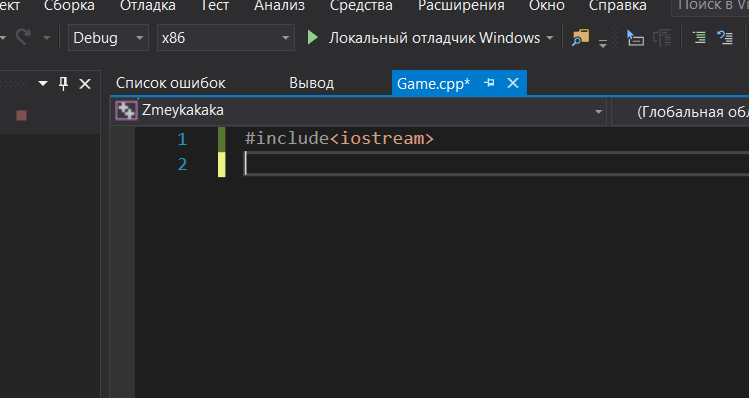Start Локальный отладчик Windows
Image resolution: width=749 pixels, height=398 pixels.
pos(434,38)
